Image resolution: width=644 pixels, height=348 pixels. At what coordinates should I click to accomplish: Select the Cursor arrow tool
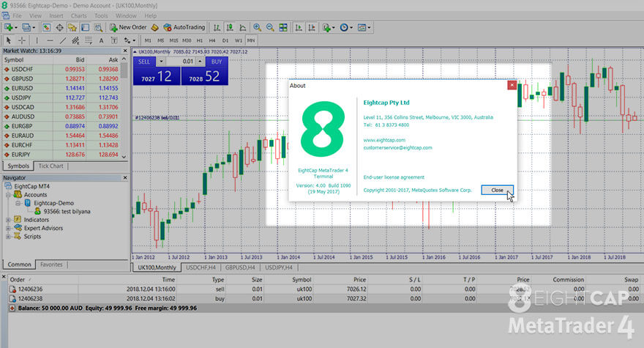[8, 40]
